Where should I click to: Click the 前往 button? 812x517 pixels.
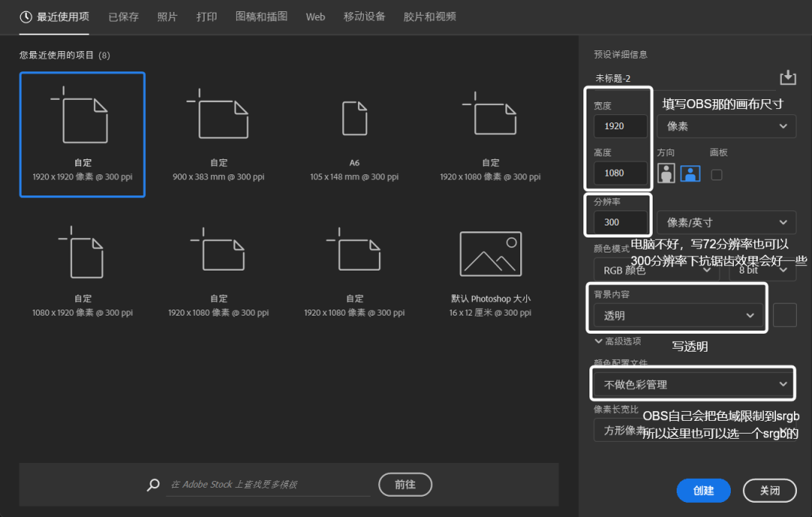point(405,485)
